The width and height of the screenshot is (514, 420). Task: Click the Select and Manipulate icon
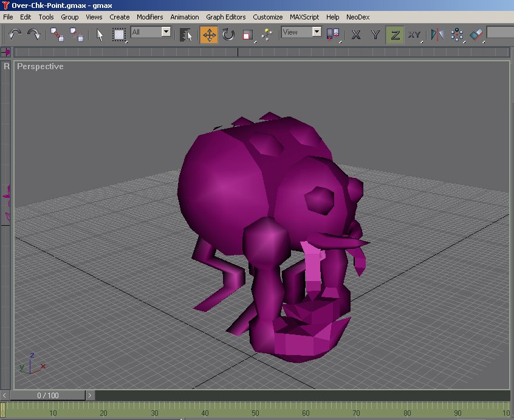point(267,35)
